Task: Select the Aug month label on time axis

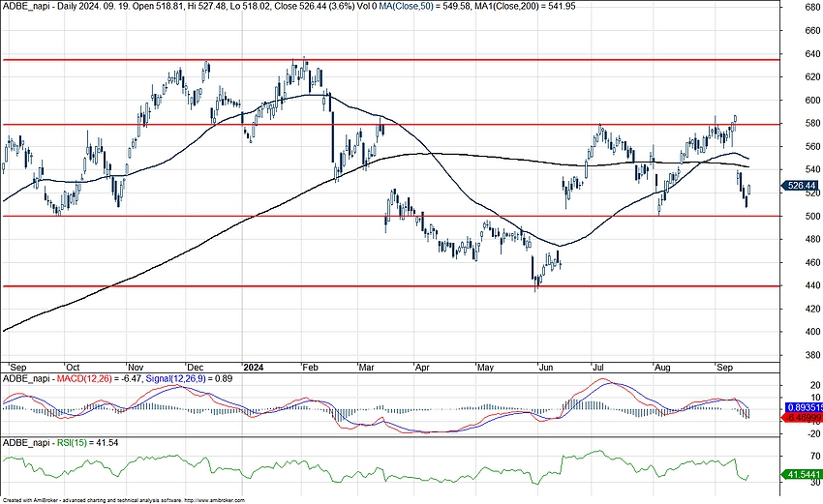Action: (662, 368)
